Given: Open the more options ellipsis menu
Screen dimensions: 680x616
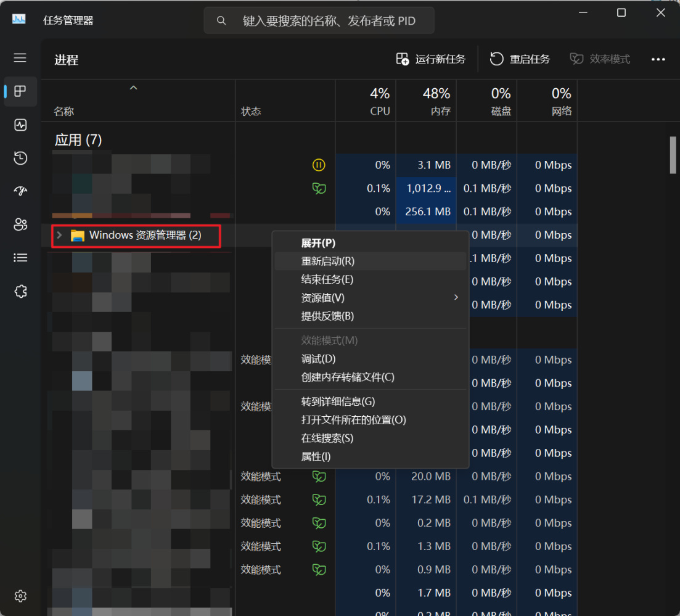Looking at the screenshot, I should (x=658, y=59).
